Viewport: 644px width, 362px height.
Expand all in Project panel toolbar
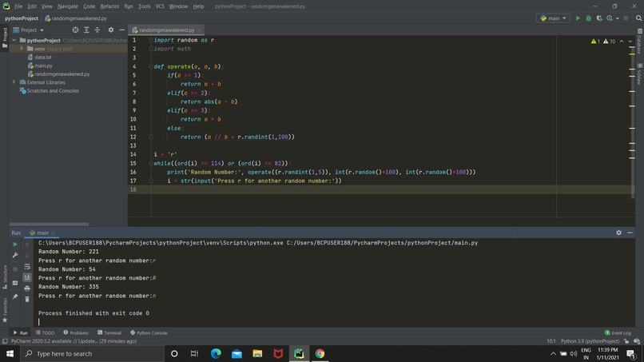(86, 30)
